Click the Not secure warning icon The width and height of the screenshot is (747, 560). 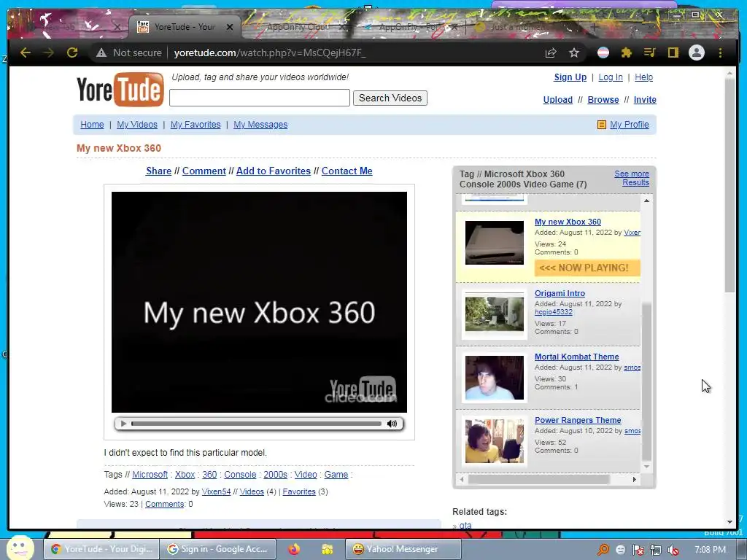pyautogui.click(x=101, y=52)
